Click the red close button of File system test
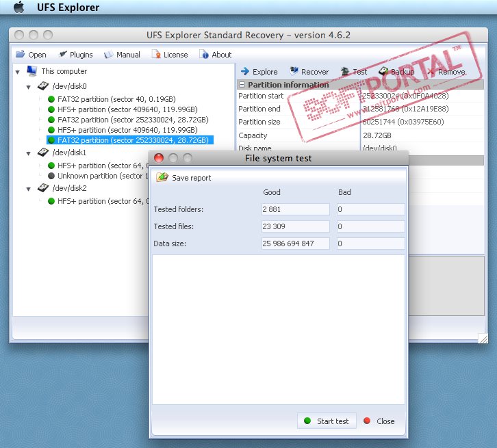This screenshot has height=448, width=497. tap(159, 158)
